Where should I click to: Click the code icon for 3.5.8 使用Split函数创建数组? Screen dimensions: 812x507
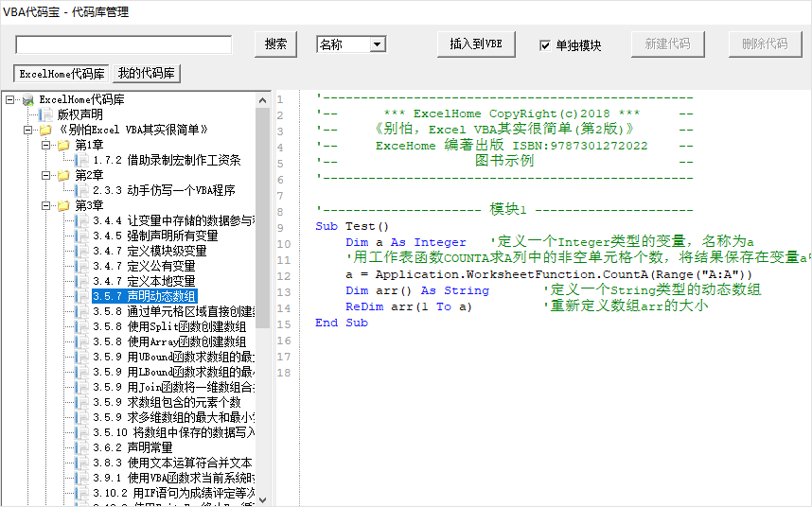[81, 326]
